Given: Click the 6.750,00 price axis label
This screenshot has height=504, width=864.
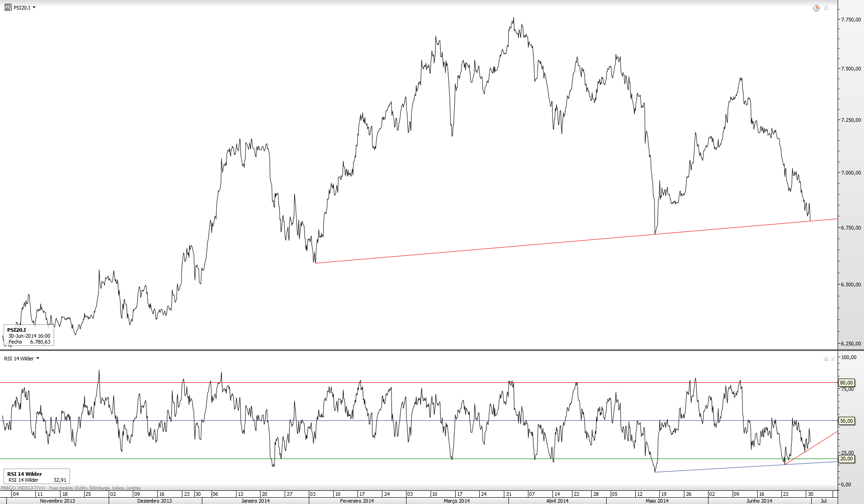Looking at the screenshot, I should coord(851,228).
